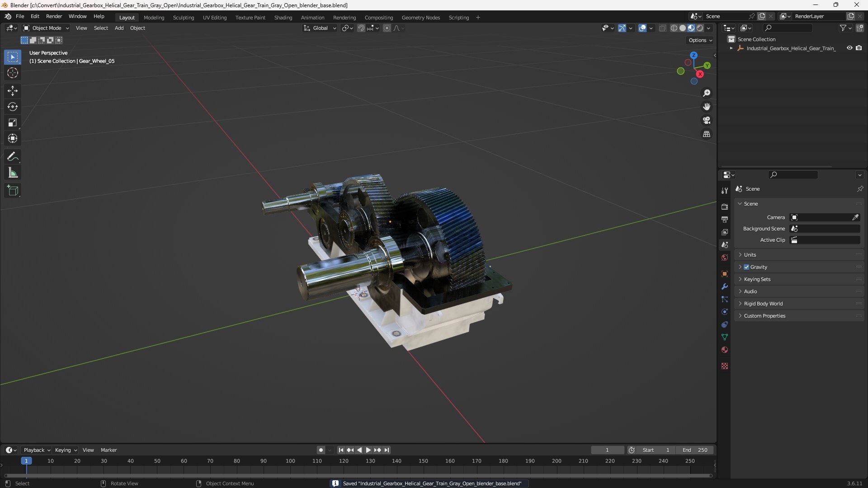Open the Add menu in viewport header
868x488 pixels.
pos(119,28)
